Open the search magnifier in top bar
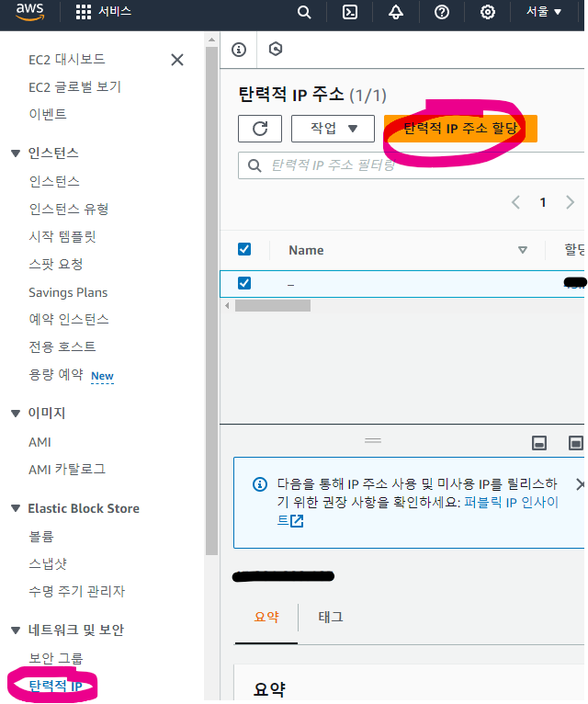Image resolution: width=588 pixels, height=704 pixels. click(304, 12)
